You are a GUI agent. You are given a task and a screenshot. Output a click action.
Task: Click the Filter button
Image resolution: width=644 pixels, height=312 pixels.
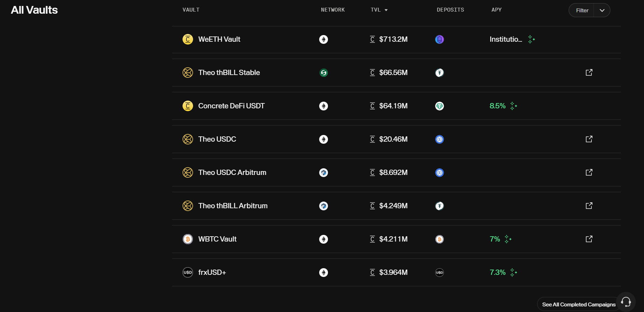tap(582, 10)
